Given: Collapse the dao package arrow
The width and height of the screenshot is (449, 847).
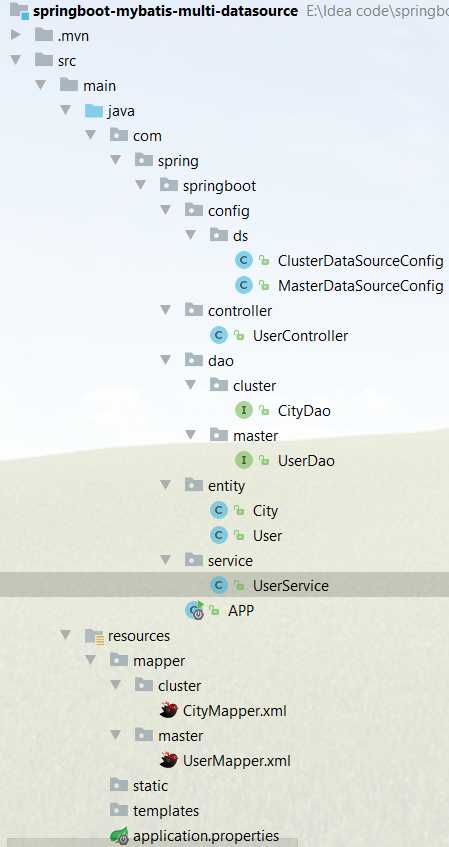Looking at the screenshot, I should (x=166, y=360).
